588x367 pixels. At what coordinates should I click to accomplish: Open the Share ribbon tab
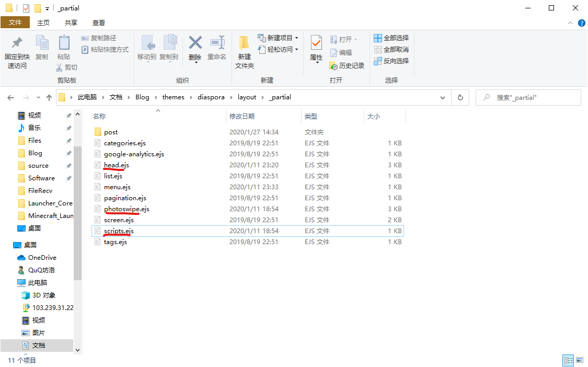pyautogui.click(x=71, y=22)
